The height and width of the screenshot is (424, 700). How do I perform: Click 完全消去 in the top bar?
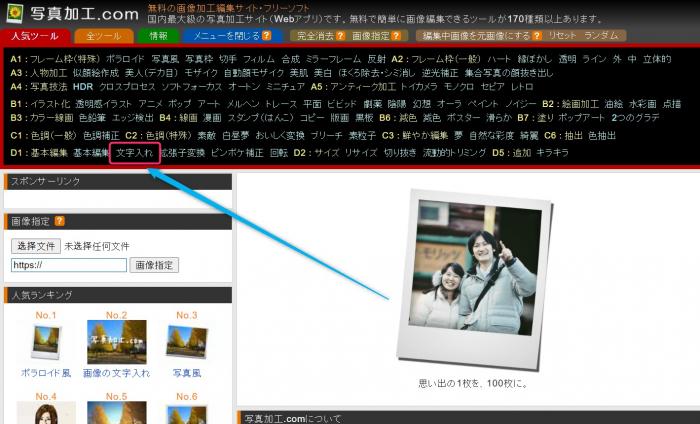click(316, 36)
